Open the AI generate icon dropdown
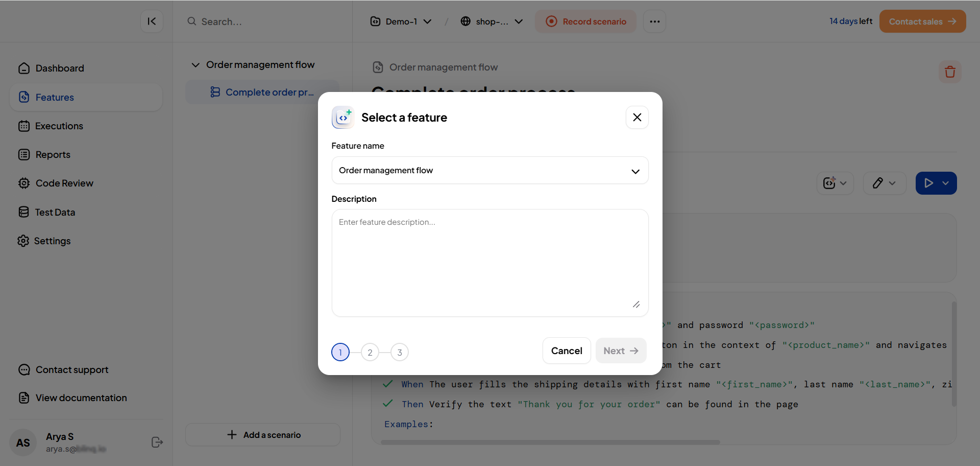 pyautogui.click(x=835, y=183)
